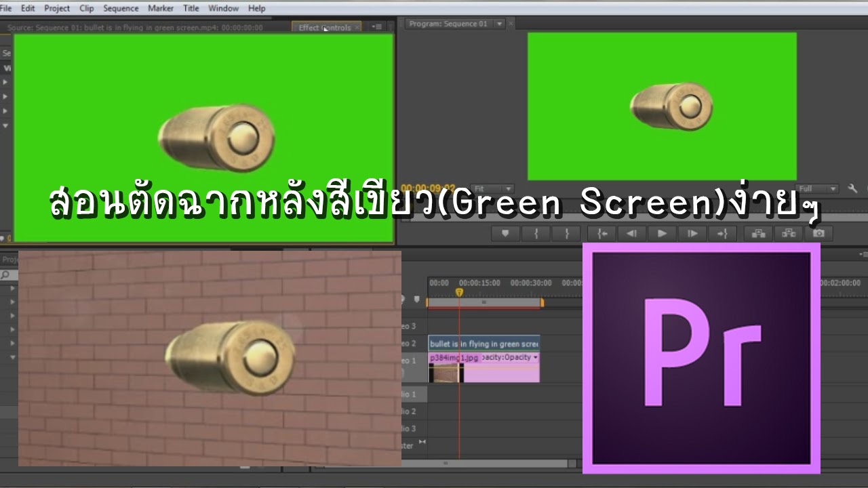868x488 pixels.
Task: Click the timeline playhead marker
Action: [459, 293]
